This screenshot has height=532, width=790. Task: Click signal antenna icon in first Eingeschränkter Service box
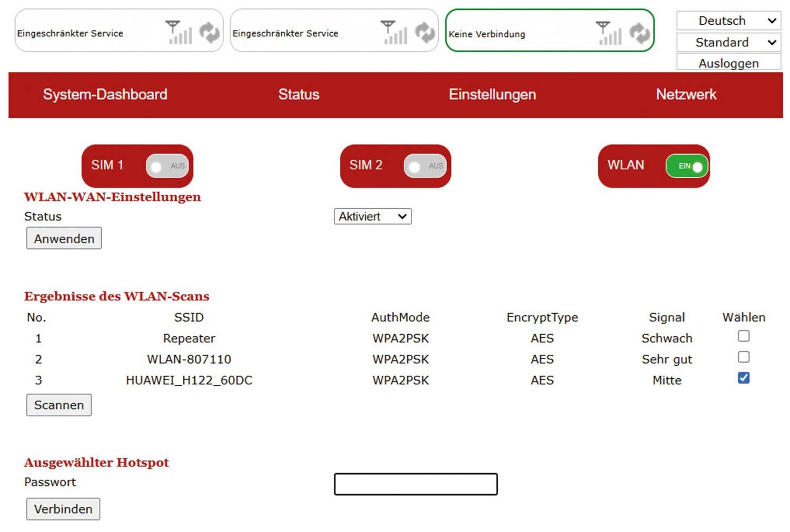coord(179,32)
